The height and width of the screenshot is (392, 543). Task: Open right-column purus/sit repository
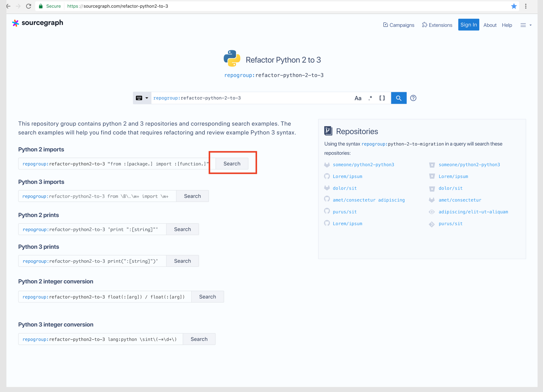[x=450, y=224]
